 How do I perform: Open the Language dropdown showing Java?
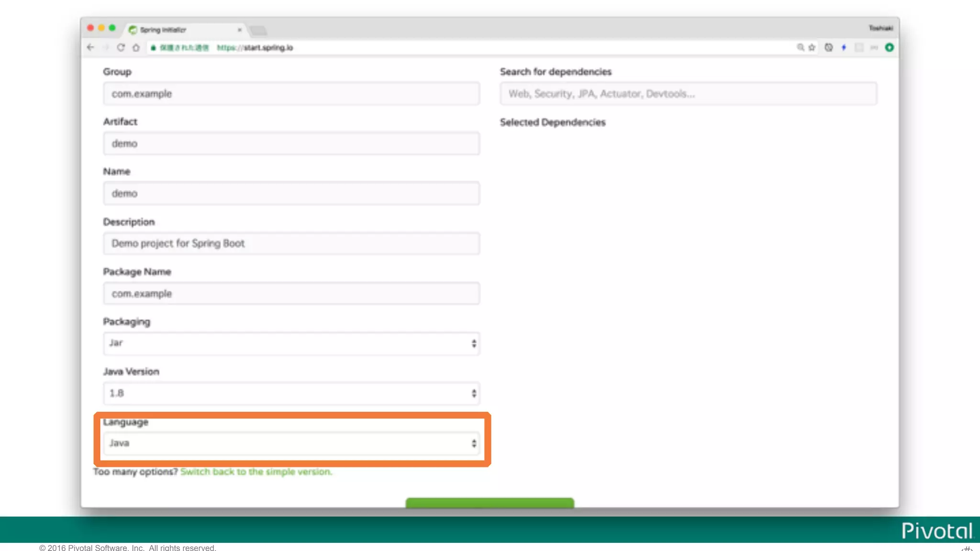click(x=291, y=443)
